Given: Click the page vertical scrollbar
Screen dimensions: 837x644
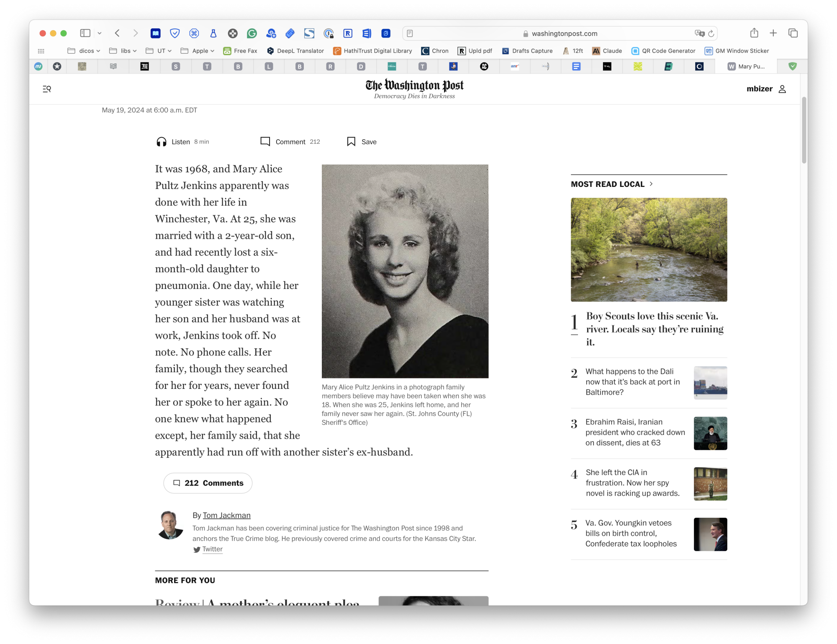Looking at the screenshot, I should [x=804, y=130].
